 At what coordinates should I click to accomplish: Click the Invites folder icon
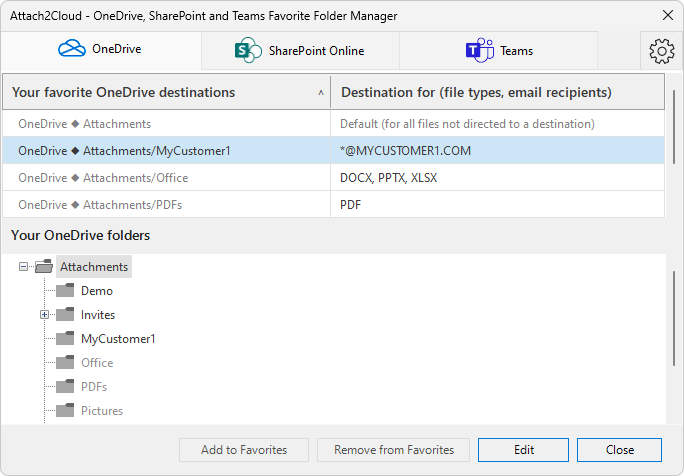point(65,314)
